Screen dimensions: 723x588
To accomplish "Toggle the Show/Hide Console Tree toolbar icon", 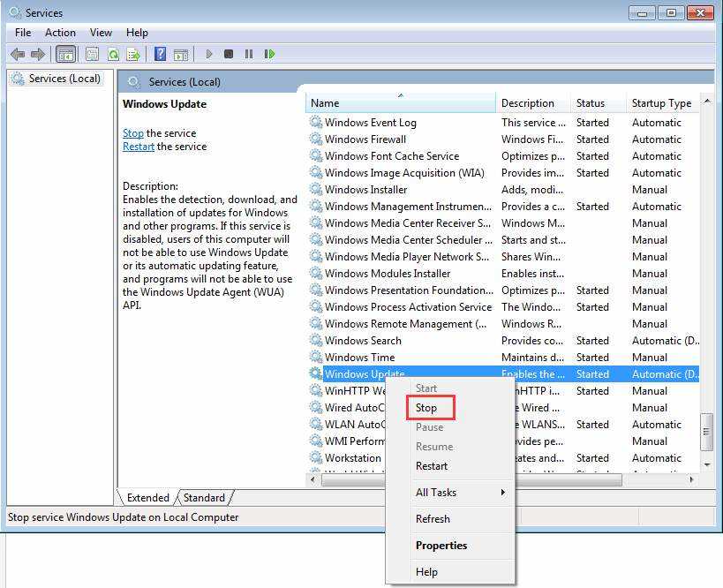I will tap(65, 55).
